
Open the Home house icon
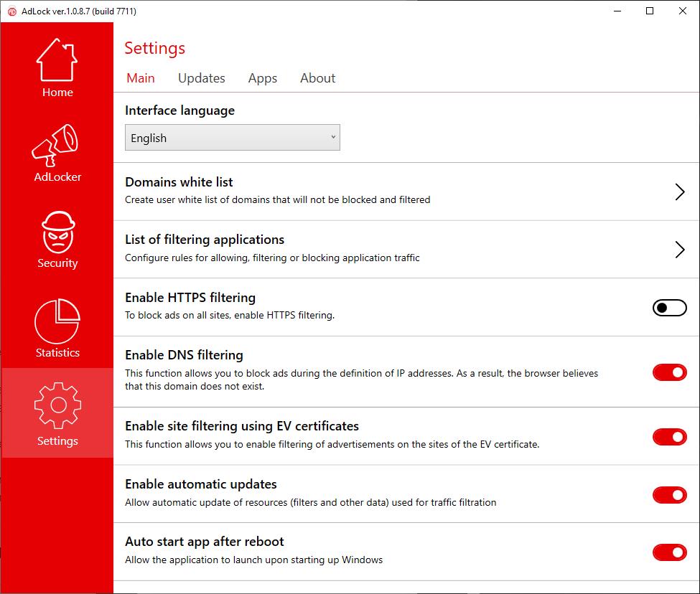57,61
